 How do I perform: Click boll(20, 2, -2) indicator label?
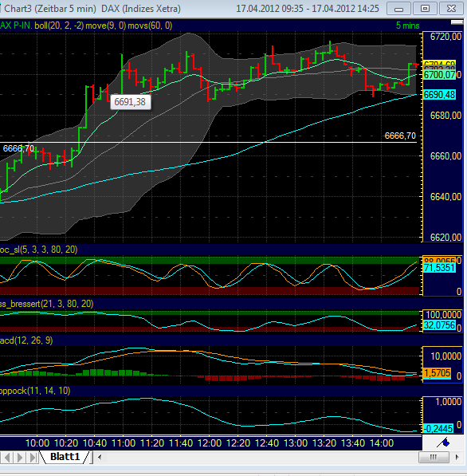[59, 26]
